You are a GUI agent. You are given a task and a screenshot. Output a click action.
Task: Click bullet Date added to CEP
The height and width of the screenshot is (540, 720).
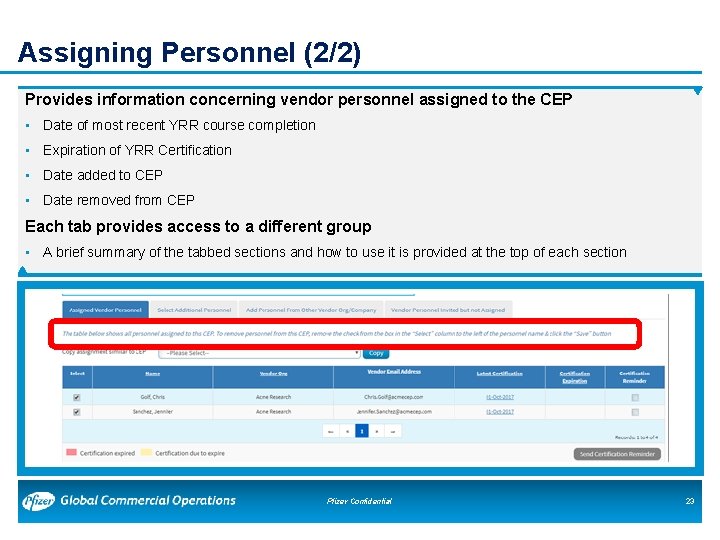coord(102,175)
